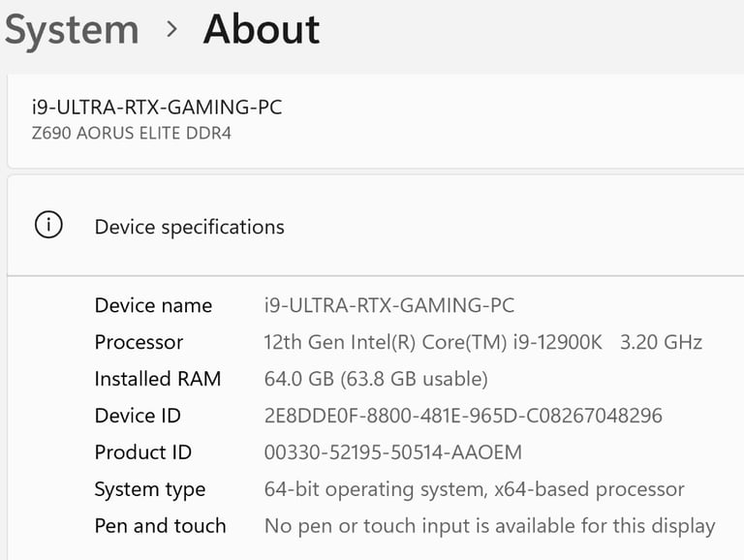Select the i9-12900K processor value
744x560 pixels.
coord(483,342)
